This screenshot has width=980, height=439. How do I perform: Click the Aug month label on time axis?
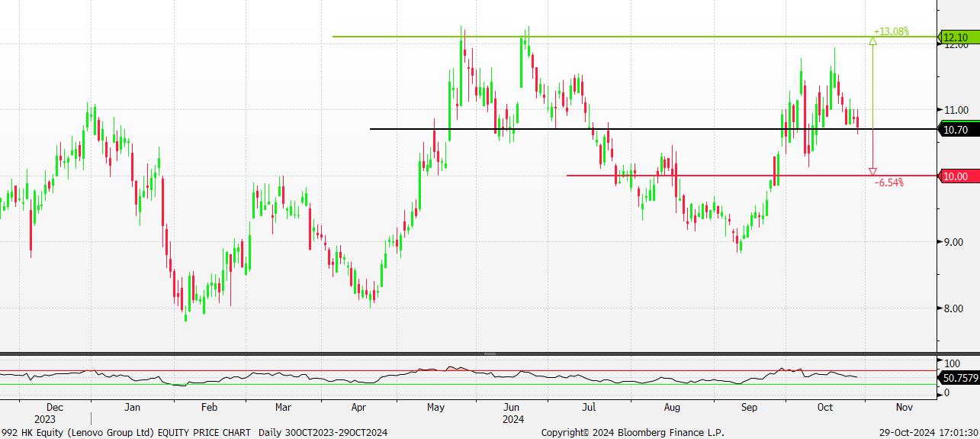tap(672, 408)
